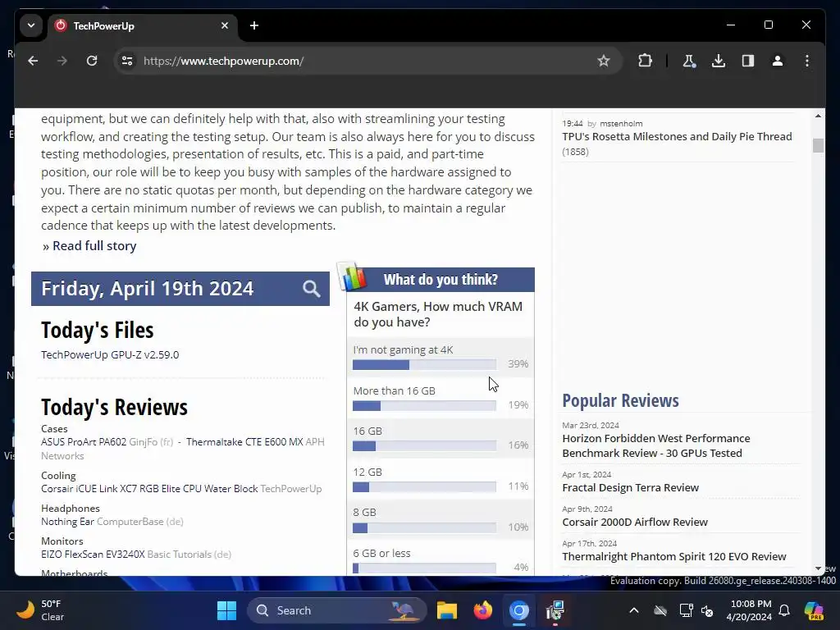The width and height of the screenshot is (840, 630).
Task: Show hidden icons tray chevron
Action: pos(634,610)
